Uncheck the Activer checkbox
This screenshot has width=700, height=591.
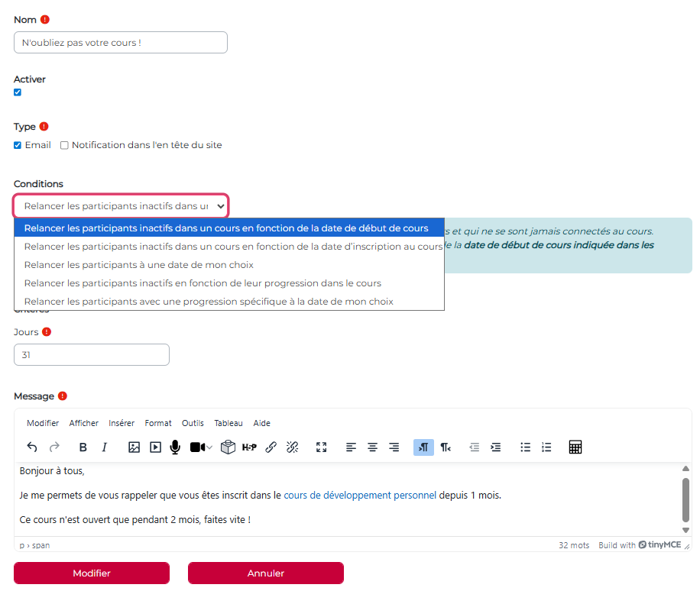(x=18, y=92)
